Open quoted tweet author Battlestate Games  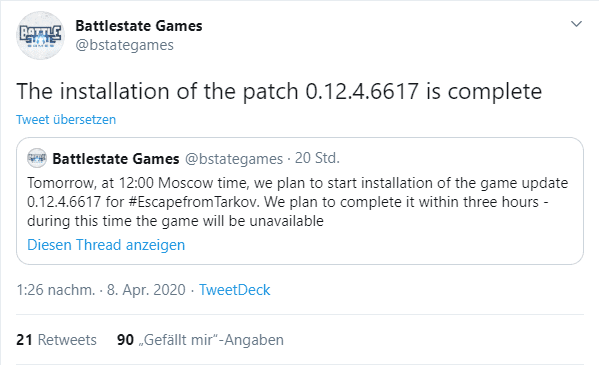116,159
